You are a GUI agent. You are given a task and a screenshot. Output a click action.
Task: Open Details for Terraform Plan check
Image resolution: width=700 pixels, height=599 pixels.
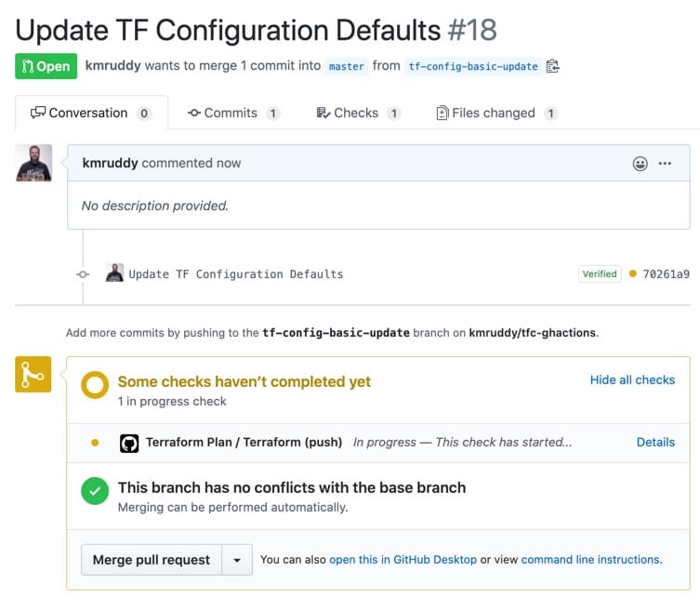655,443
